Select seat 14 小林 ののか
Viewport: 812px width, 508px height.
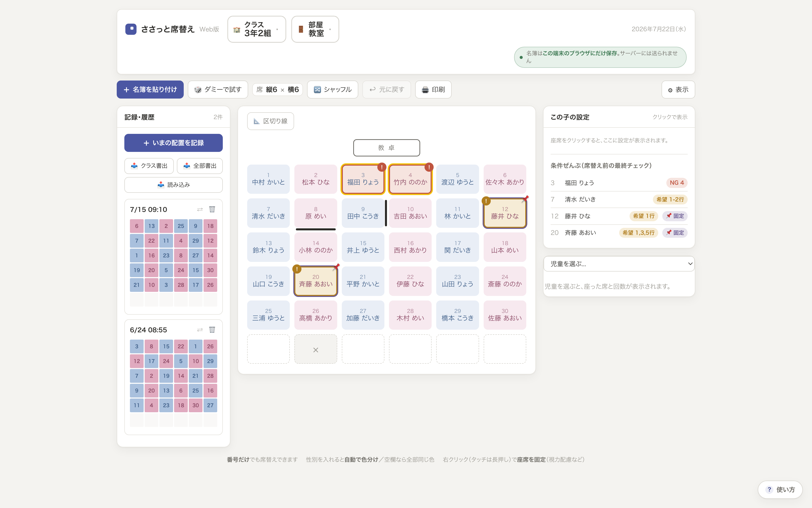[316, 247]
